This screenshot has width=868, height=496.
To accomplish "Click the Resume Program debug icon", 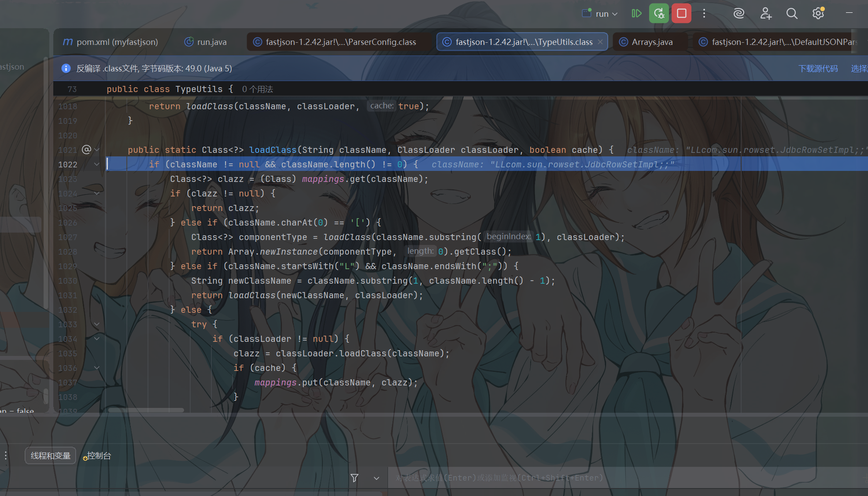I will coord(636,14).
